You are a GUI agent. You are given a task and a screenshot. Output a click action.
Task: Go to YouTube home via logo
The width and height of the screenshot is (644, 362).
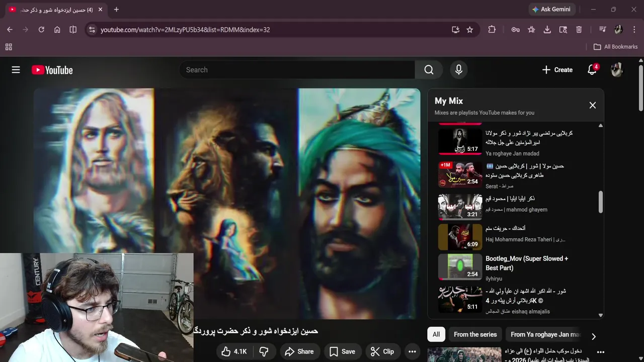tap(52, 70)
